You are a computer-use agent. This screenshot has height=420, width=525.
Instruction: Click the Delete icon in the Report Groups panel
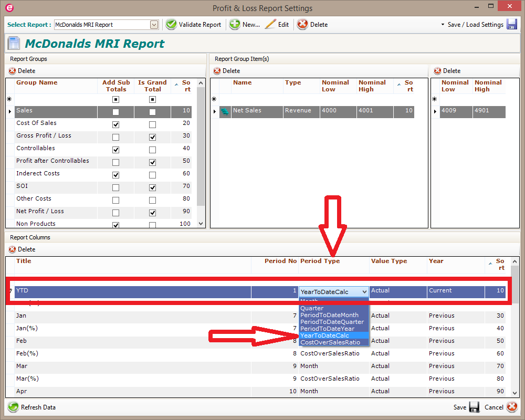[x=13, y=71]
